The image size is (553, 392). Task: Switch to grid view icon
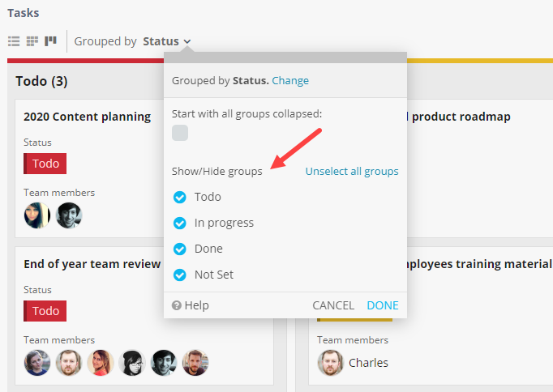pos(32,41)
